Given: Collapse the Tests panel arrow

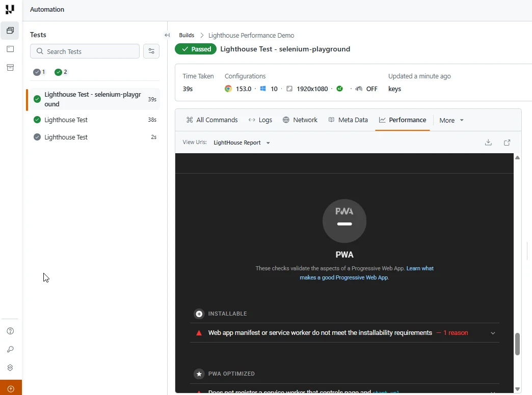Looking at the screenshot, I should [167, 35].
